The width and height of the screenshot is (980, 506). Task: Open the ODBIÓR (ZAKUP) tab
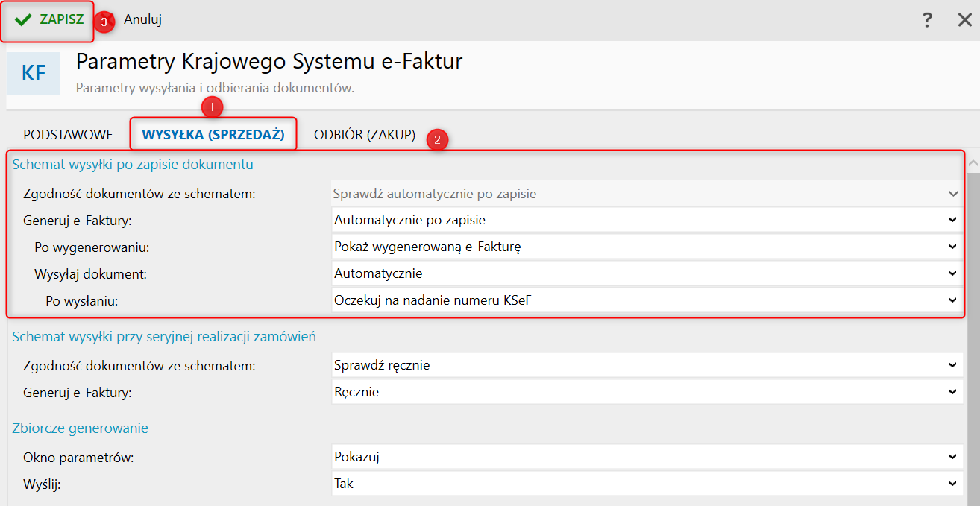pos(365,135)
